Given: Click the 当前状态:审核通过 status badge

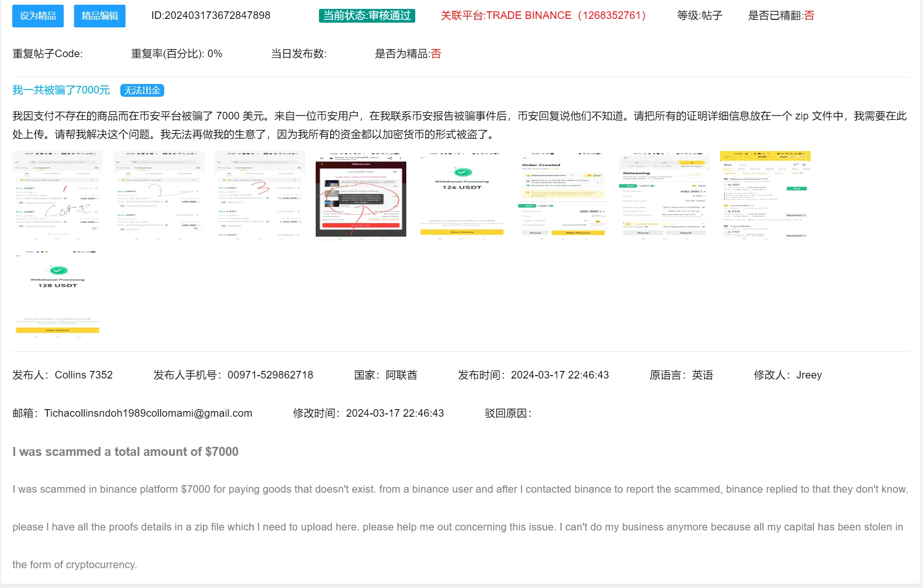Looking at the screenshot, I should click(x=367, y=16).
